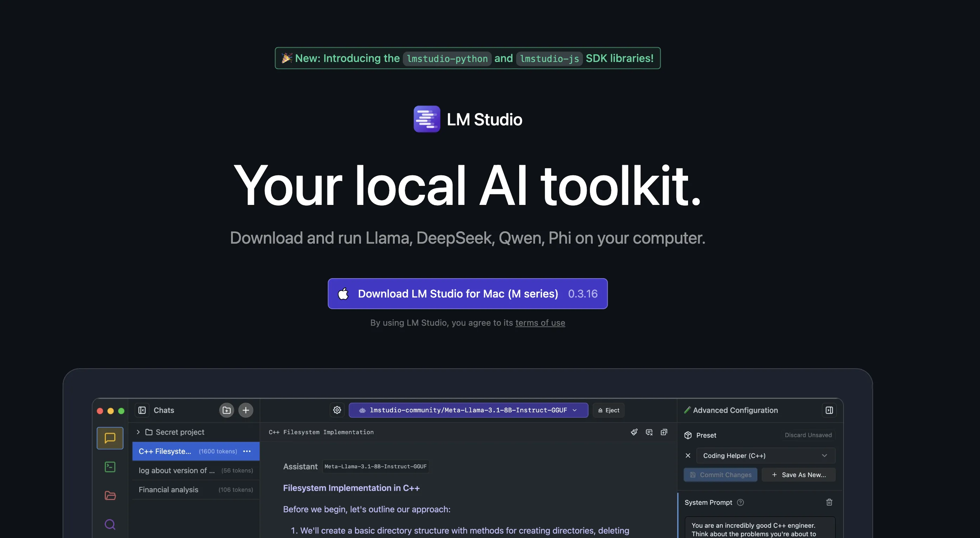Open the options menu on the C++ Filesystem chat
This screenshot has width=980, height=538.
pos(247,451)
